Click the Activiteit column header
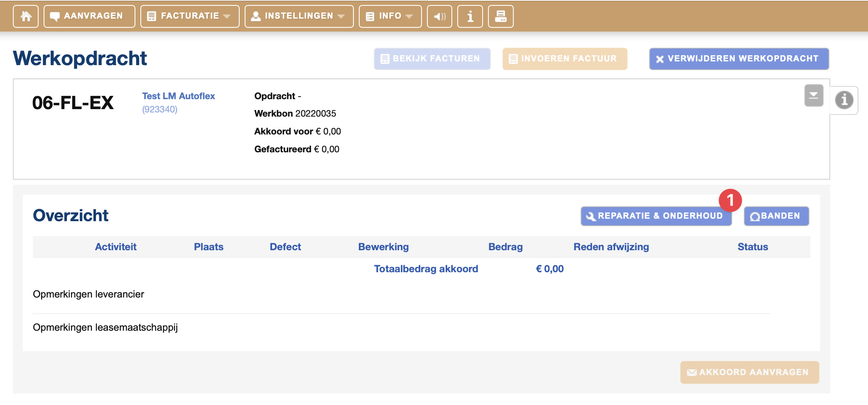The image size is (868, 405). [x=115, y=247]
